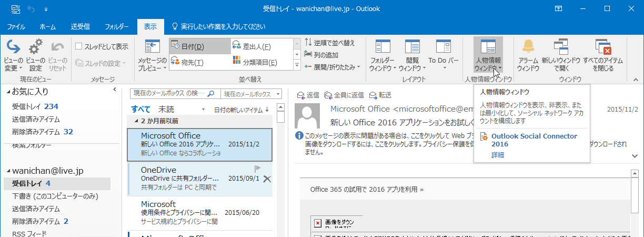This screenshot has height=237, width=644.
Task: Select the Microsoft 2015/06/20 message
Action: coord(200,212)
